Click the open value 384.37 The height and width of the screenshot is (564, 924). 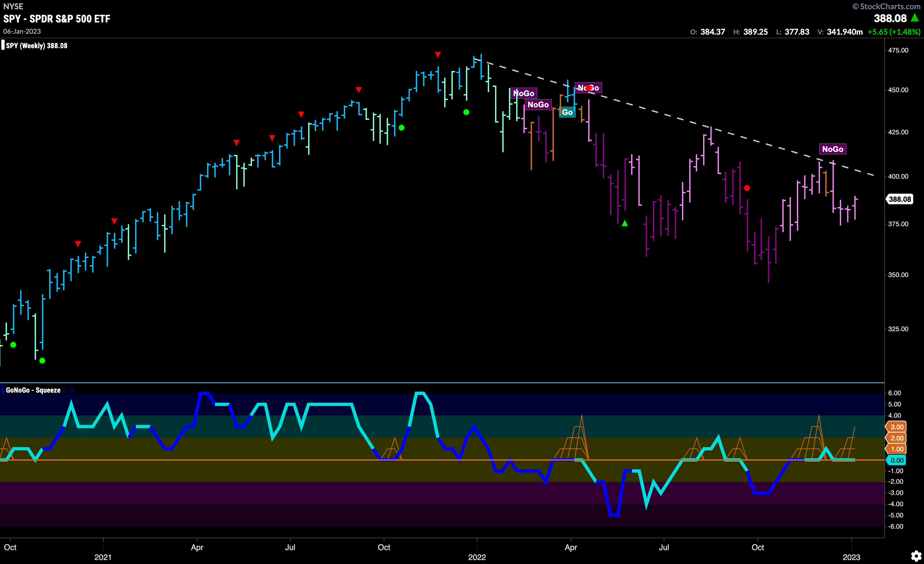pos(713,32)
